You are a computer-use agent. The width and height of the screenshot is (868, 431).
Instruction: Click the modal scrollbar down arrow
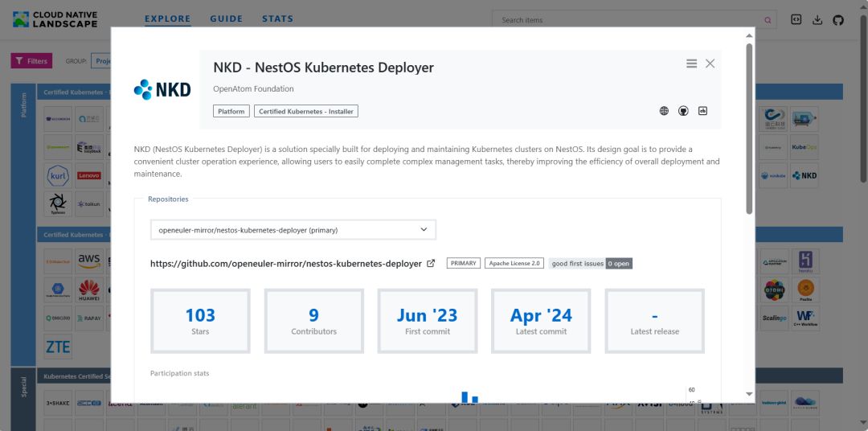pos(749,394)
